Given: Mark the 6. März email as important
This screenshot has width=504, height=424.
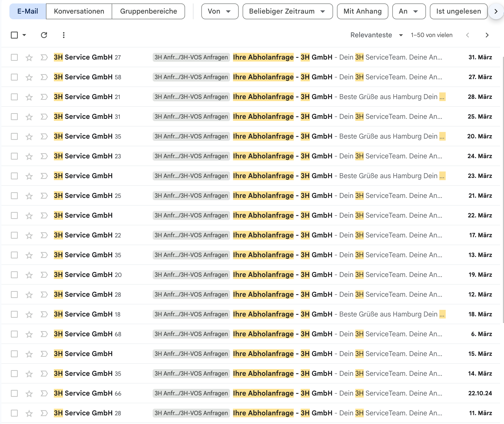Looking at the screenshot, I should point(44,334).
